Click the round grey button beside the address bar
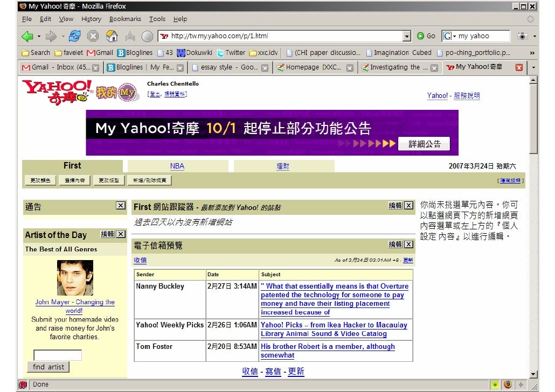This screenshot has height=392, width=555. pyautogui.click(x=147, y=36)
